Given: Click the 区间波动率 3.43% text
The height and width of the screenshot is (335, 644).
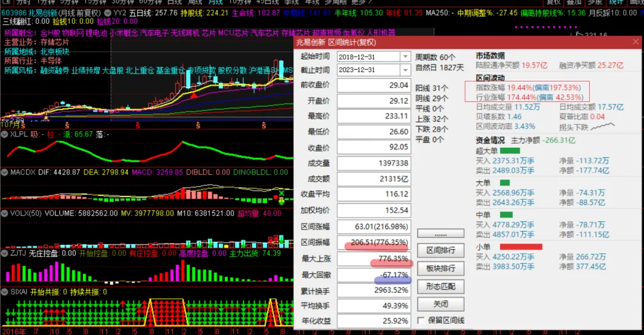Looking at the screenshot, I should [506, 126].
